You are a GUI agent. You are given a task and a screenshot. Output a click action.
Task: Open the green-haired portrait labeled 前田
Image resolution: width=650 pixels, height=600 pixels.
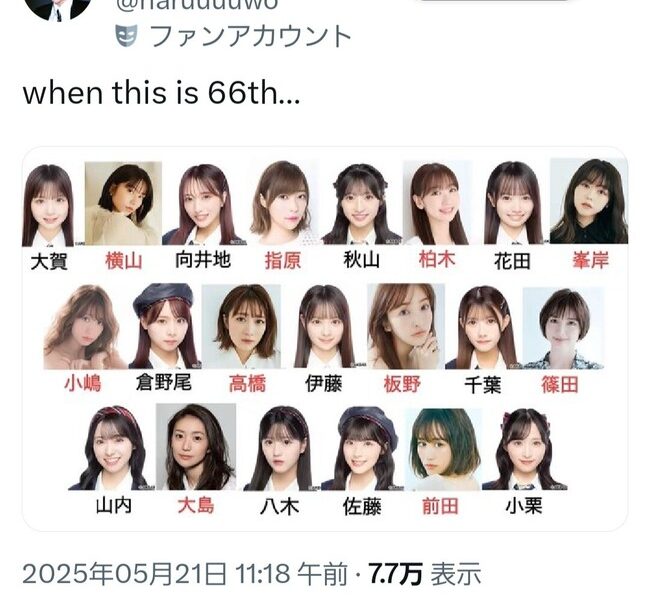[x=444, y=449]
